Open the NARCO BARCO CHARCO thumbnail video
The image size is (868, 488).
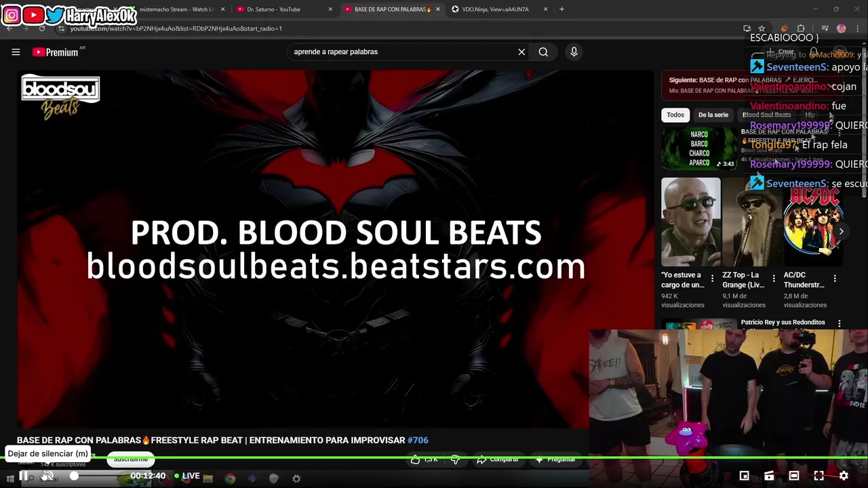click(x=698, y=148)
